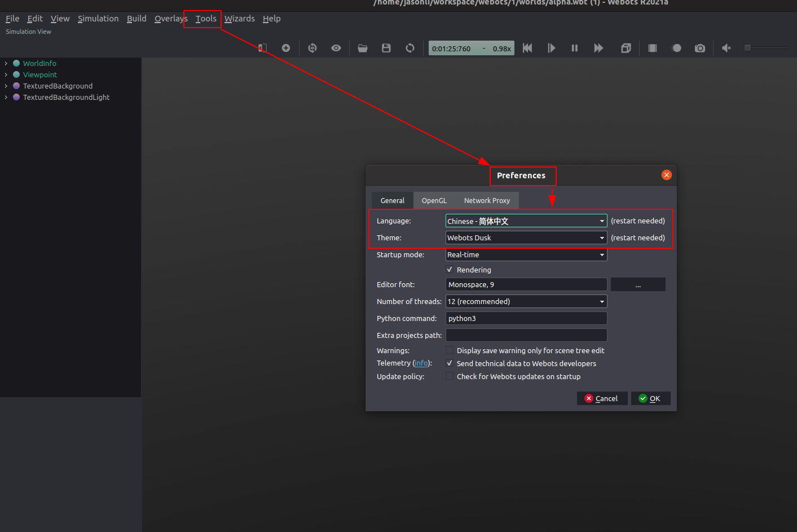Reset the simulation with the rewind icon

[x=527, y=48]
